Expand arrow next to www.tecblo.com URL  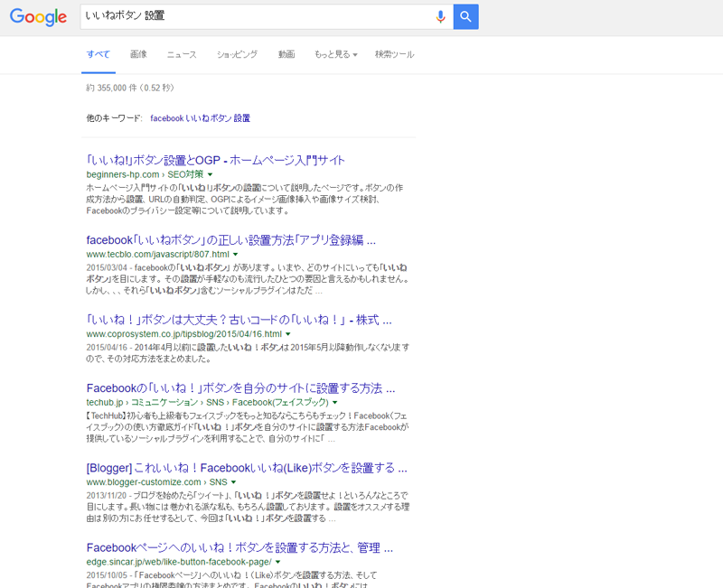coord(236,255)
